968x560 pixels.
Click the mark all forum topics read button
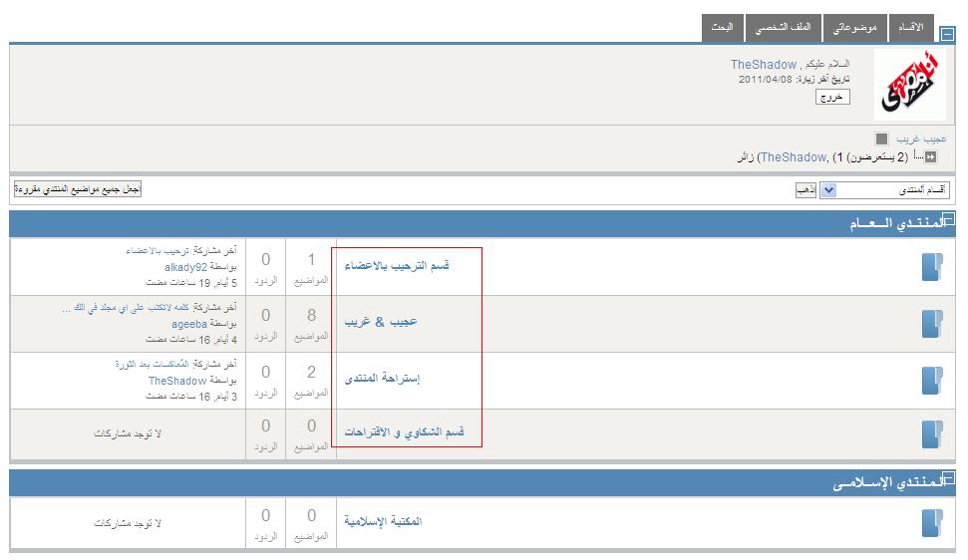[x=78, y=189]
